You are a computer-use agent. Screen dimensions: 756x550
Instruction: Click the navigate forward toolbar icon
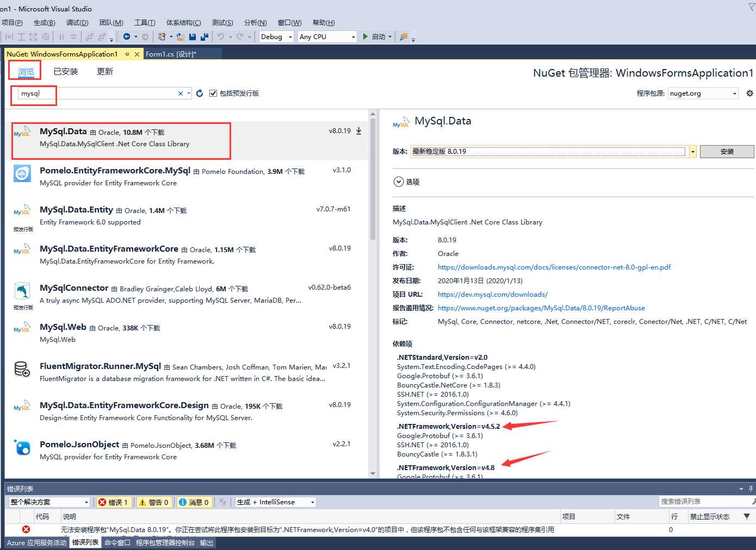pyautogui.click(x=145, y=36)
